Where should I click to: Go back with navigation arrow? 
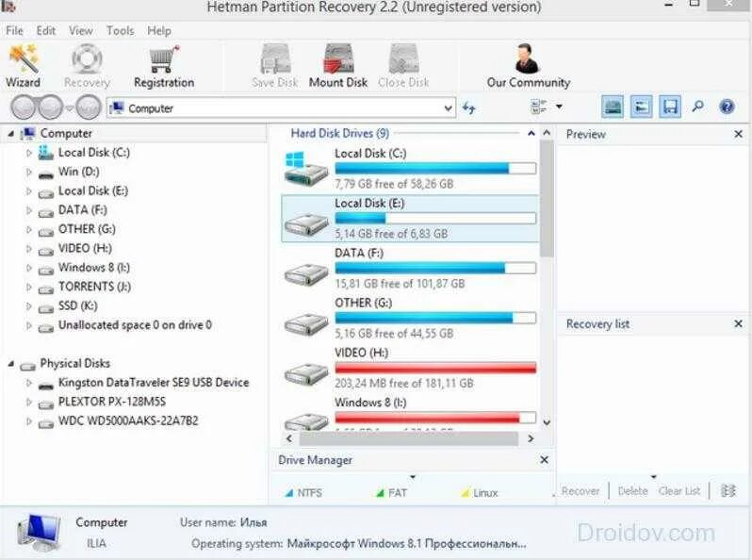(x=24, y=107)
